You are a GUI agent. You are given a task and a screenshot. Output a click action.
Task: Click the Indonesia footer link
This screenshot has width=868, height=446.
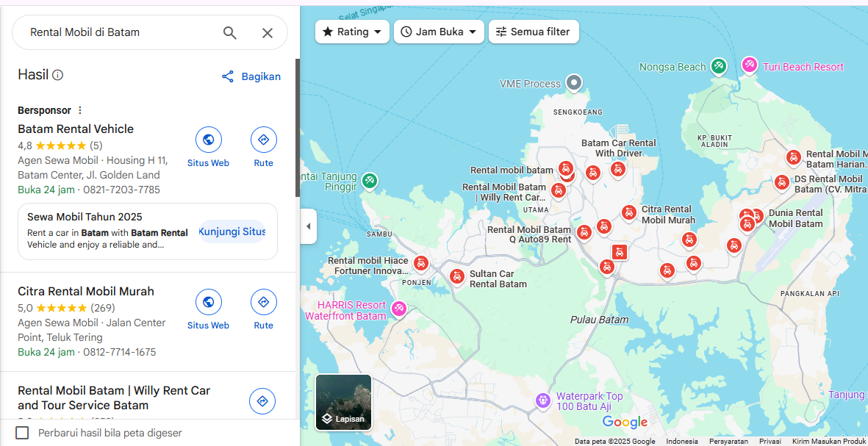[682, 442]
